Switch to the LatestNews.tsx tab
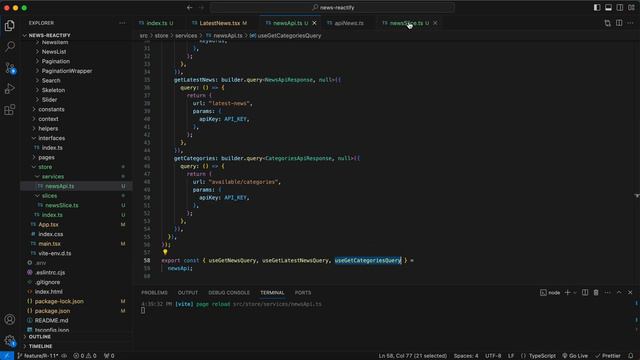Viewport: 640px width, 360px height. pos(219,23)
